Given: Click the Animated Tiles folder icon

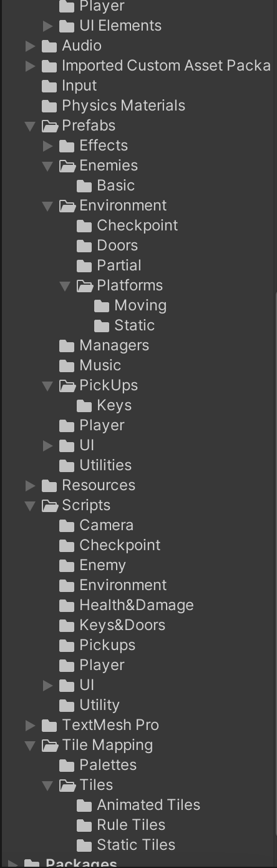Looking at the screenshot, I should point(84,806).
